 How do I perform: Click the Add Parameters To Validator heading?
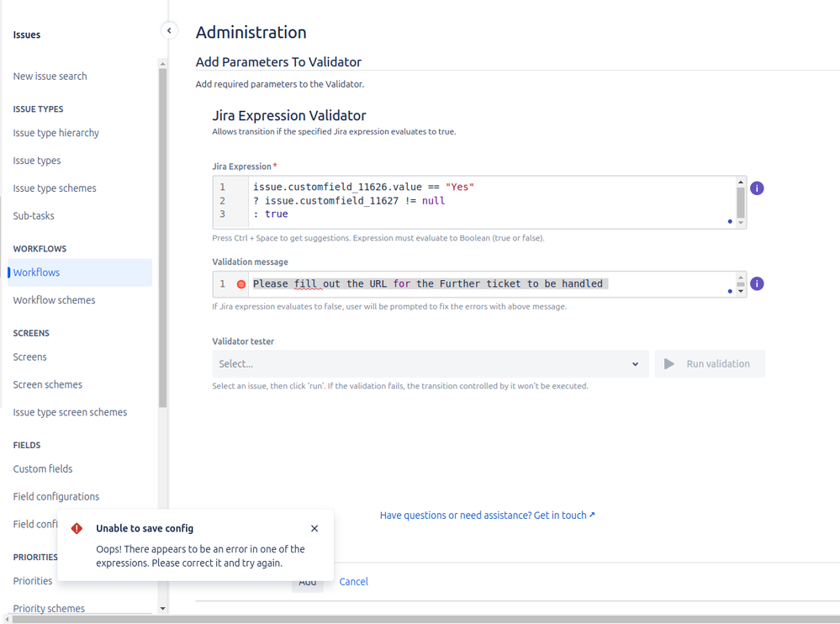(278, 62)
